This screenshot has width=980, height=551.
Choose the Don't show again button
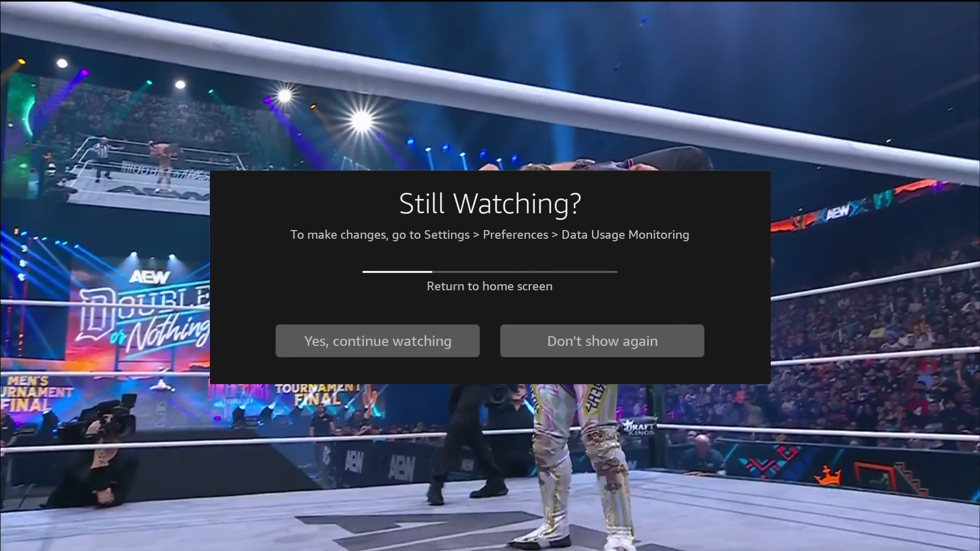[x=602, y=341]
